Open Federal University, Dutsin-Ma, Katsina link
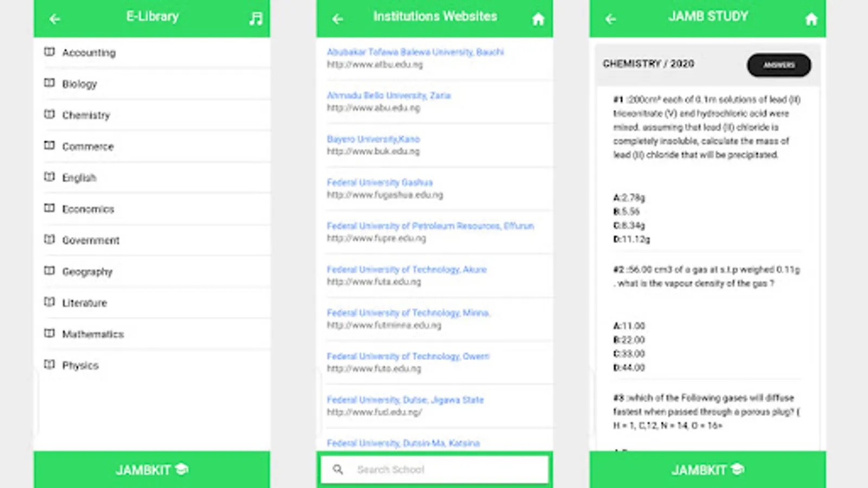Viewport: 868px width, 488px height. tap(403, 443)
